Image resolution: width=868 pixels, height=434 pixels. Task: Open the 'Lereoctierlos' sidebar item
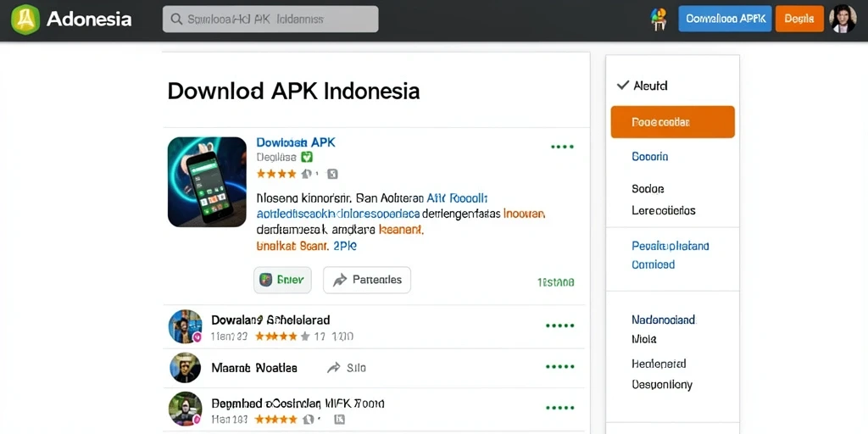(x=663, y=210)
